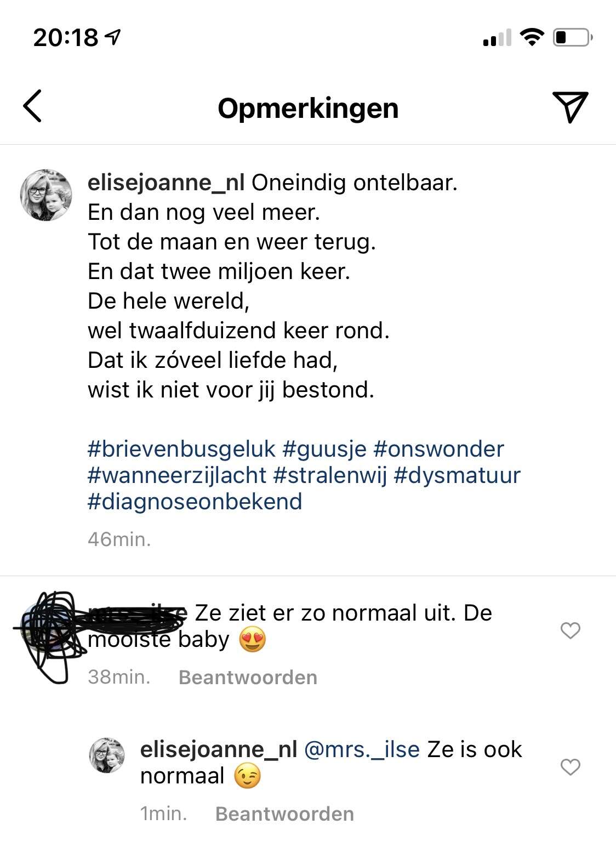Tap the scribbled-out commenter avatar
Image resolution: width=616 pixels, height=864 pixels.
pos(47,625)
